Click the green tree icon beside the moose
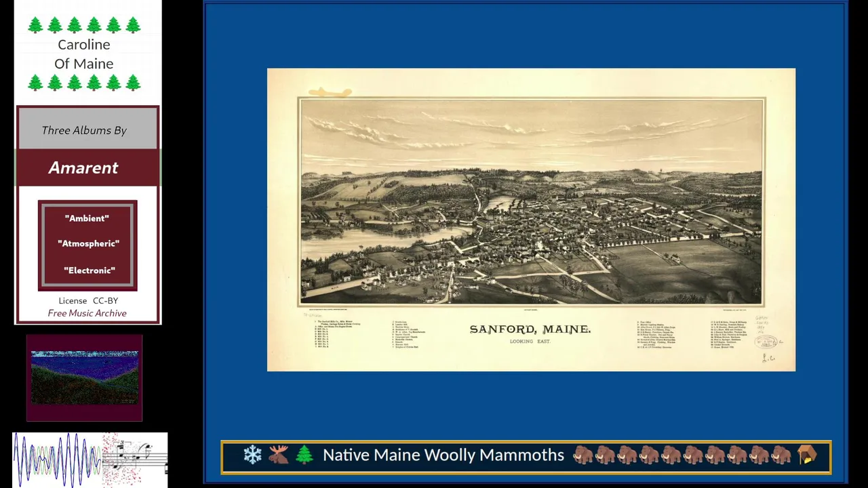This screenshot has width=868, height=488. (304, 455)
